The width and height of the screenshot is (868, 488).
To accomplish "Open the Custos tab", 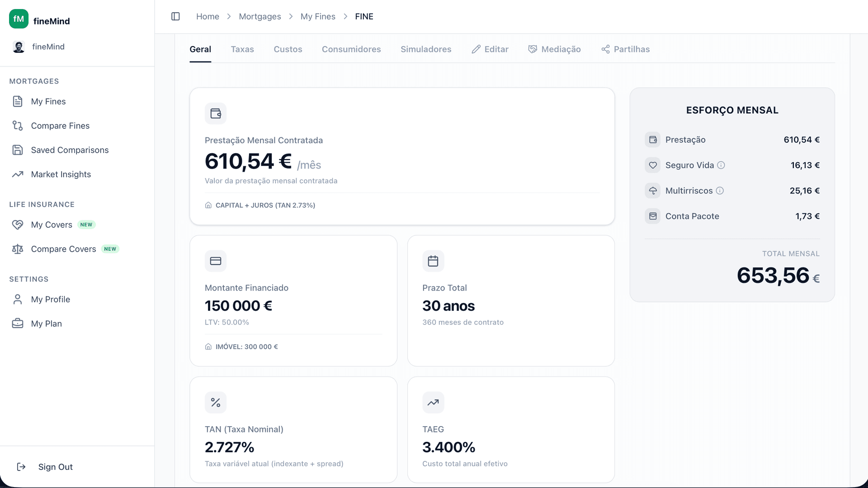I will [x=288, y=49].
